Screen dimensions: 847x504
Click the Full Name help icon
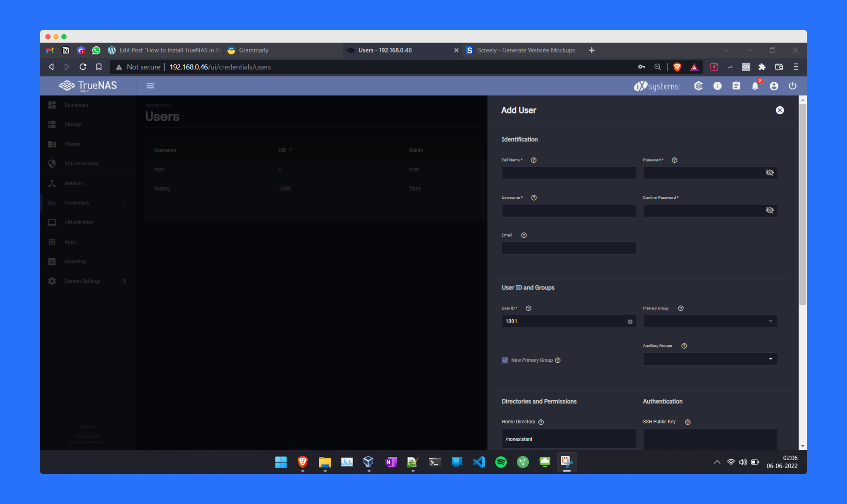pyautogui.click(x=534, y=160)
